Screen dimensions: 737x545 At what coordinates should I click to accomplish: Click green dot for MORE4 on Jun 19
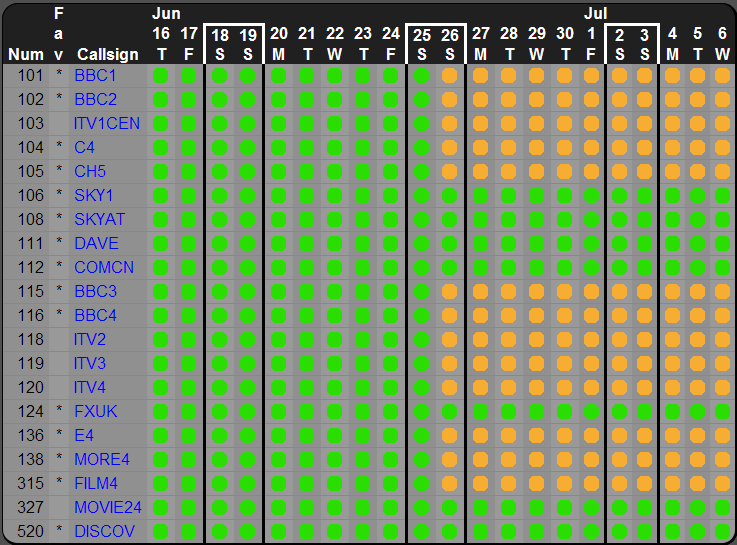pyautogui.click(x=248, y=459)
